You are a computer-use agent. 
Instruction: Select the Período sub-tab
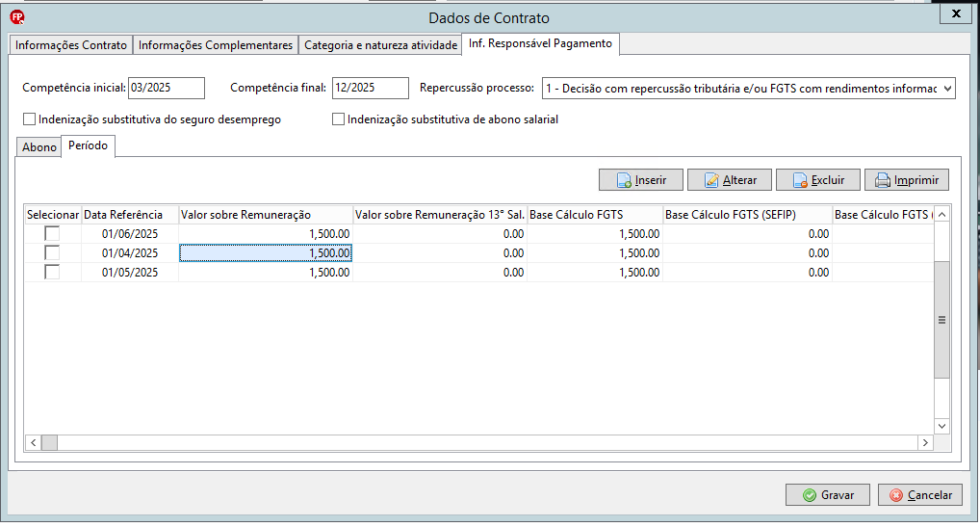coord(89,145)
